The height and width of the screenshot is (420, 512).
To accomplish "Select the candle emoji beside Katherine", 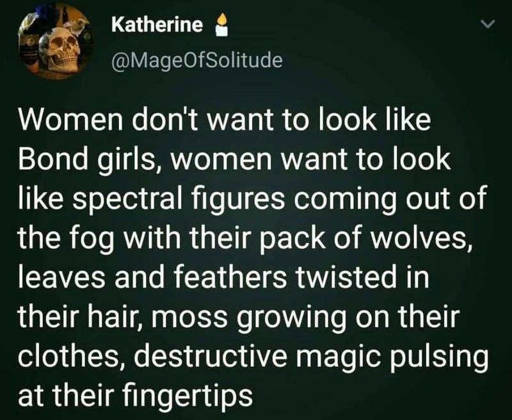I will click(x=221, y=24).
